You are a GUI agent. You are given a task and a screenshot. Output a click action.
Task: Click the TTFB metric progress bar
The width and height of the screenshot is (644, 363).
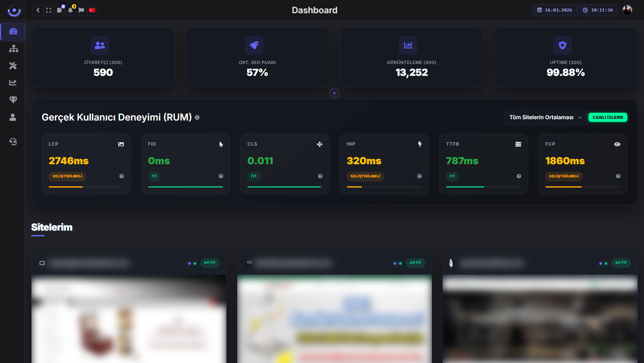tap(483, 187)
